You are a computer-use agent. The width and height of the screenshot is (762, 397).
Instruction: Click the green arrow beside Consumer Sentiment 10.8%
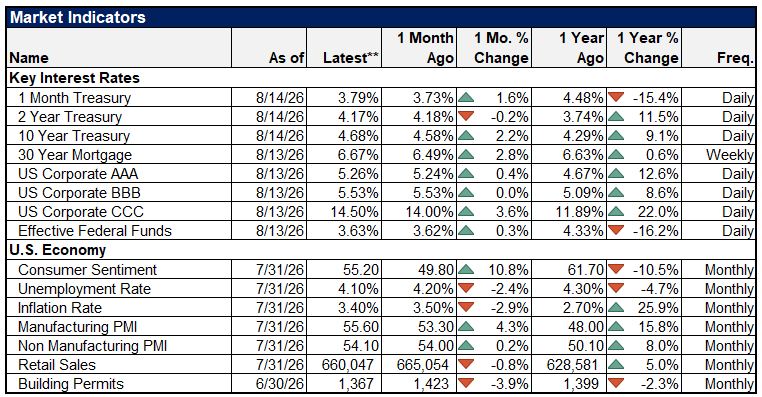point(466,269)
